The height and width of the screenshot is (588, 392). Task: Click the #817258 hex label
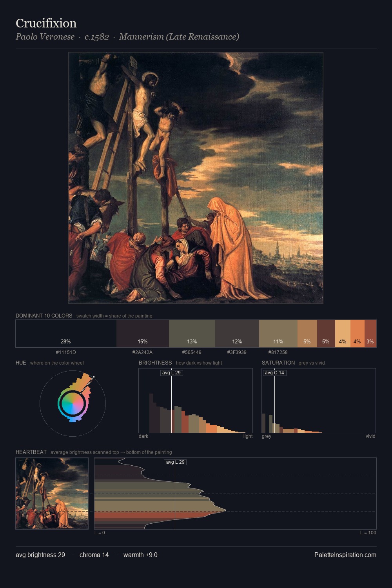(x=278, y=352)
